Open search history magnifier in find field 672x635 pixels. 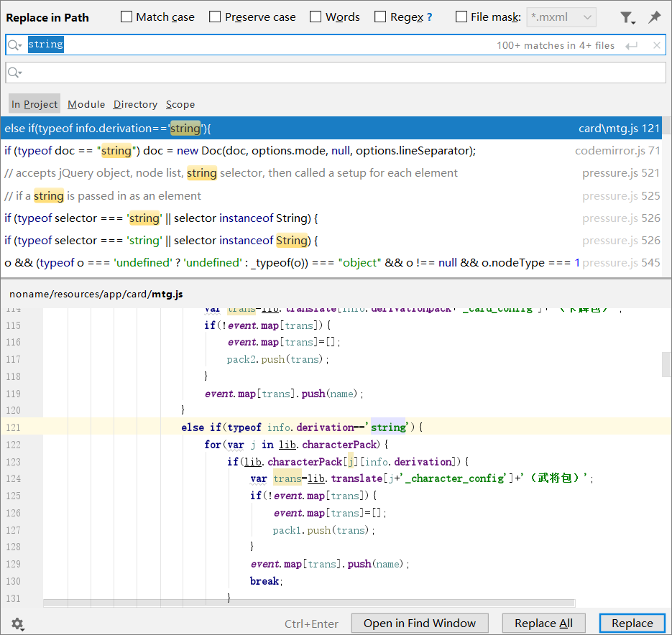pyautogui.click(x=15, y=45)
